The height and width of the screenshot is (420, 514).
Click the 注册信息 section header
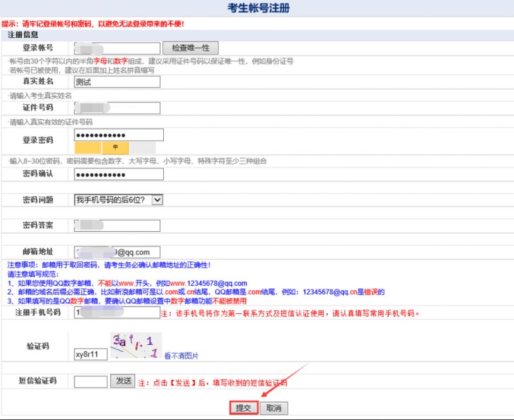click(23, 35)
